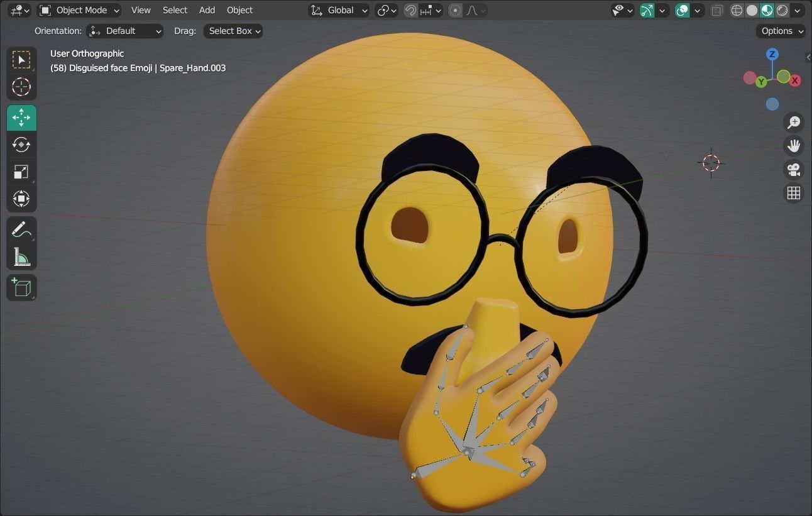
Task: Open the Object menu
Action: pos(239,10)
